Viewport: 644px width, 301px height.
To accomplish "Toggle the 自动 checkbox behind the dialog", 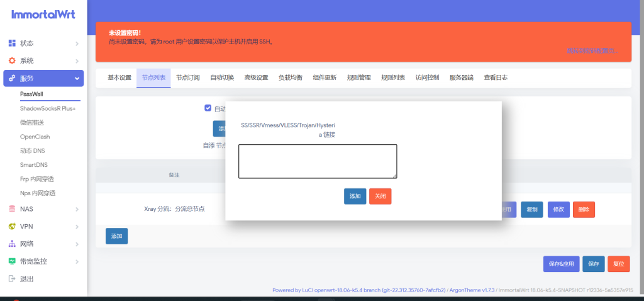I will pos(208,108).
